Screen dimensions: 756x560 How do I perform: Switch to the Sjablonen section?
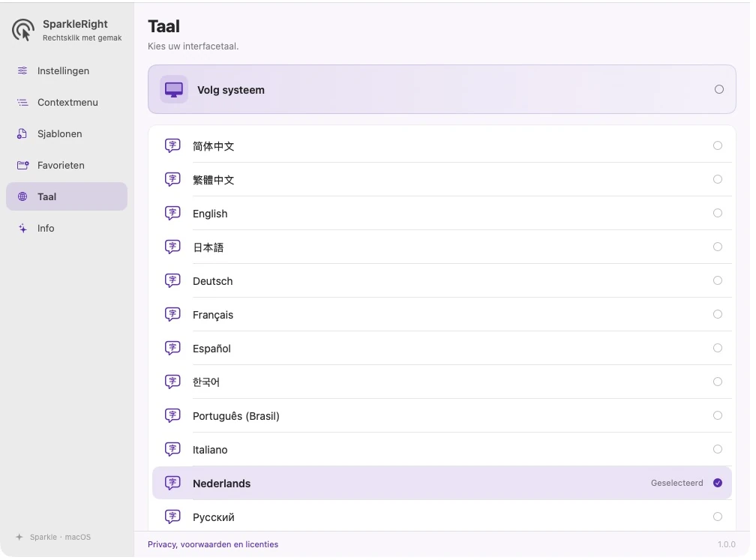67,133
